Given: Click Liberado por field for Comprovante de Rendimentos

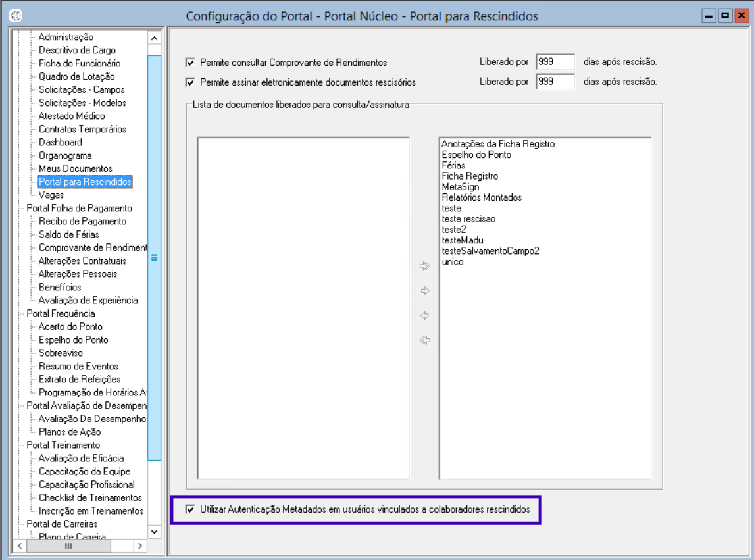Looking at the screenshot, I should 555,62.
